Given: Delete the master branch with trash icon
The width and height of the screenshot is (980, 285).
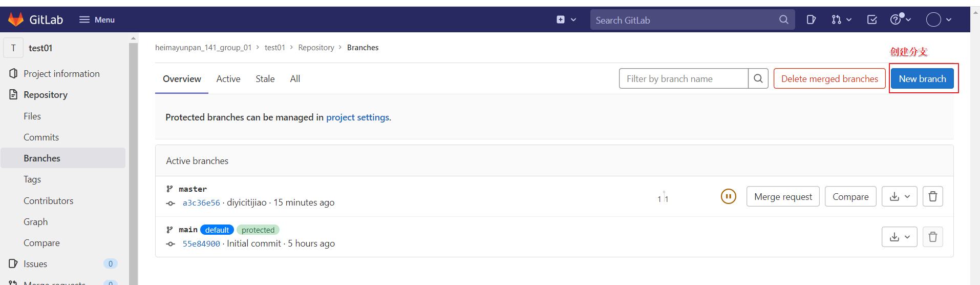Looking at the screenshot, I should 932,197.
